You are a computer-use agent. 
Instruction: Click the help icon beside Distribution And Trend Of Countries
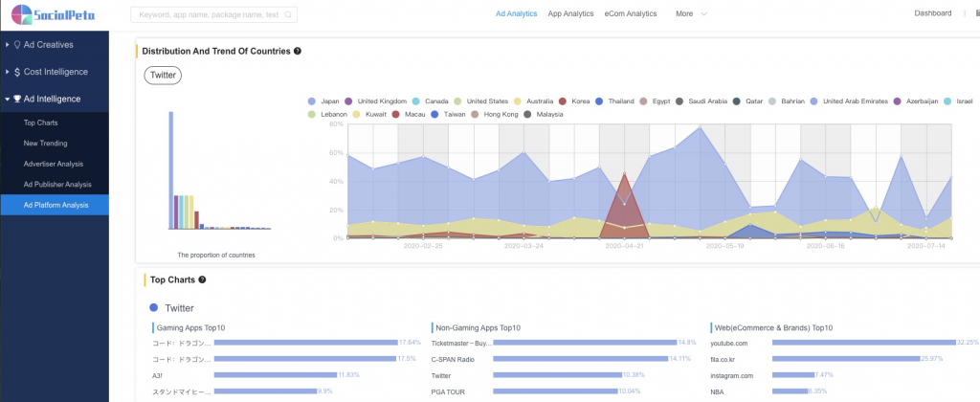pyautogui.click(x=298, y=52)
